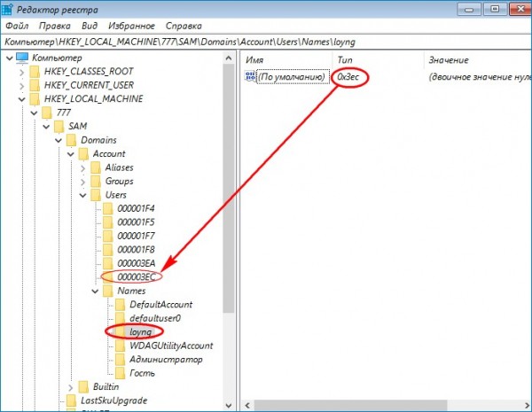Expand HKEY_CLASSES_ROOT branch

pos(21,73)
